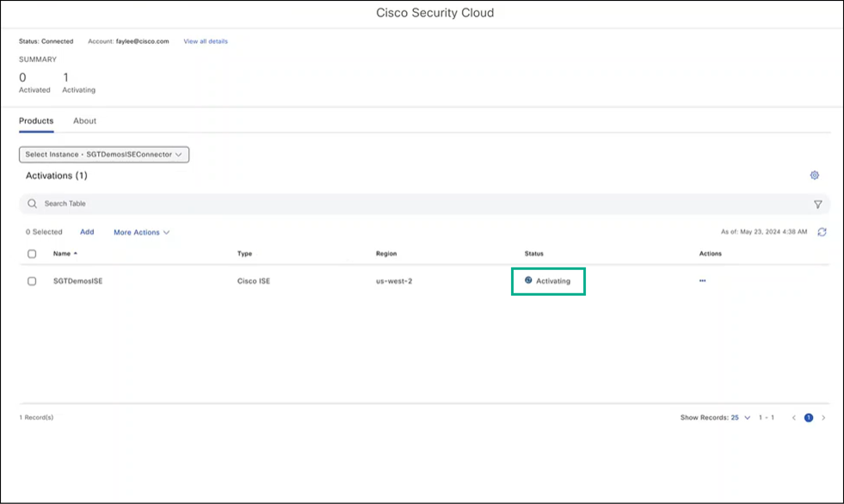Click the search magnifier icon

33,203
